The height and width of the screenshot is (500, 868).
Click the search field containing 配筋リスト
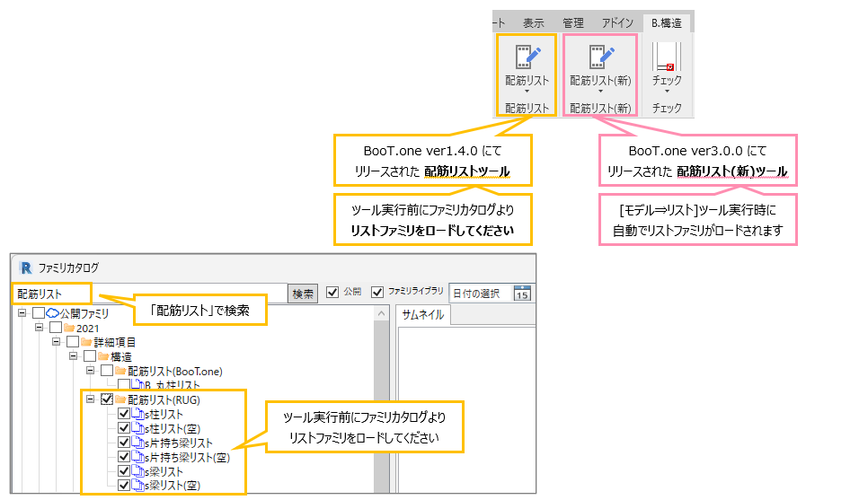tap(149, 294)
